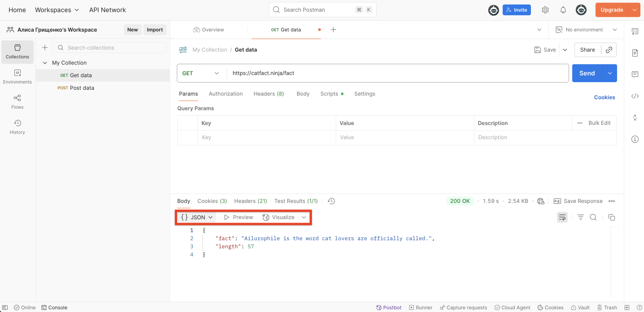Viewport: 644px width, 312px height.
Task: Open the request Settings tab
Action: click(365, 94)
